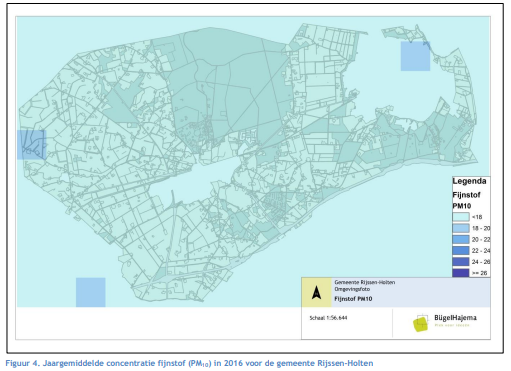Click the blue square at the map's top right
The width and height of the screenshot is (511, 371).
415,56
